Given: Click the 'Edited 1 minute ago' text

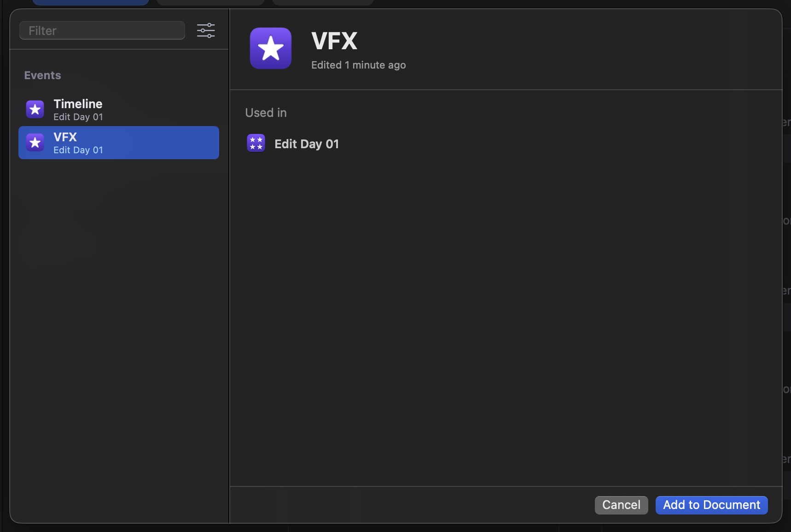Looking at the screenshot, I should coord(358,65).
